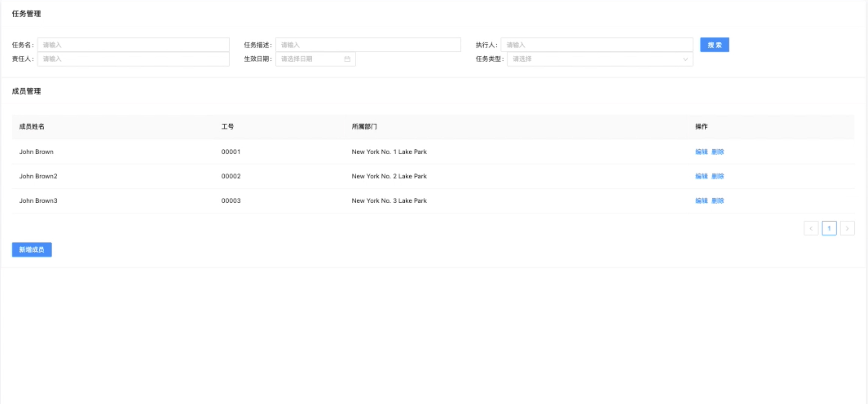Focus the 责任人 input field

tap(133, 59)
